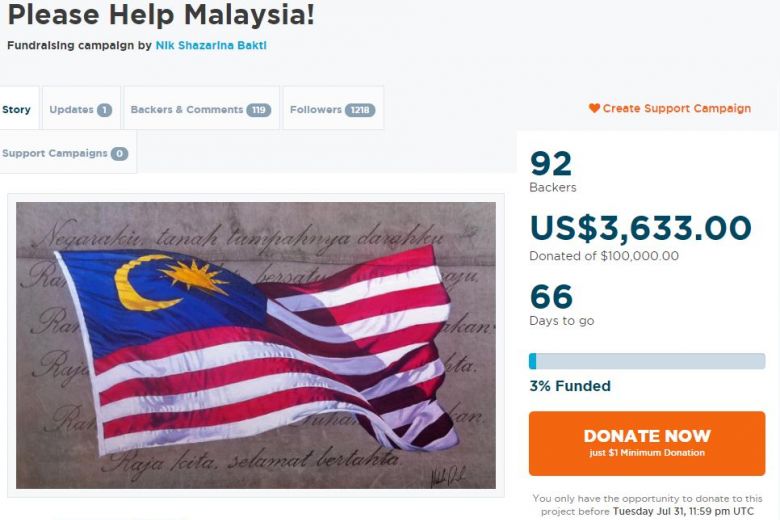View the Followers tab
The height and width of the screenshot is (520, 780).
(333, 108)
